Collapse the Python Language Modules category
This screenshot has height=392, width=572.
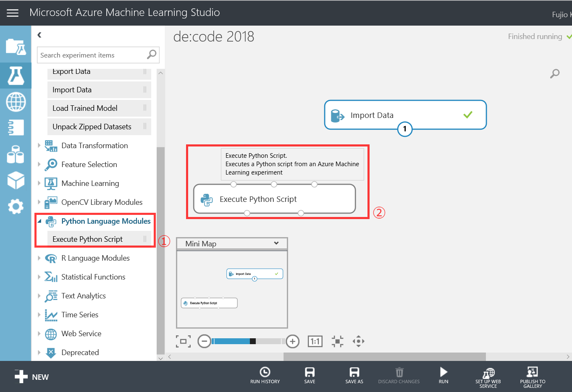tap(39, 221)
